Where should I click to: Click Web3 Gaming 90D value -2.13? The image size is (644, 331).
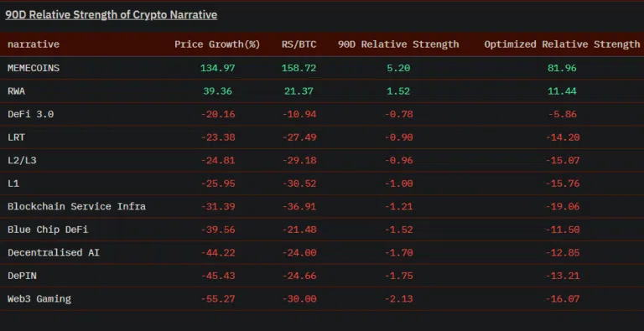[398, 299]
